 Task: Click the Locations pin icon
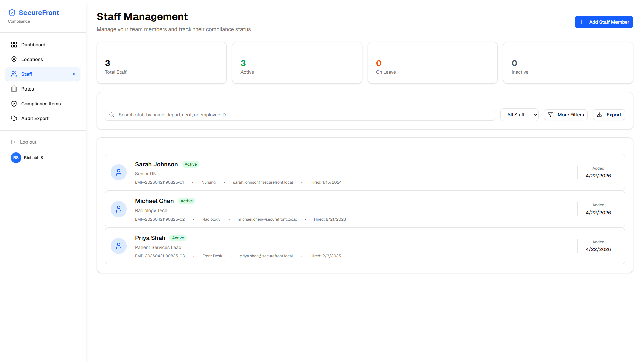point(14,59)
